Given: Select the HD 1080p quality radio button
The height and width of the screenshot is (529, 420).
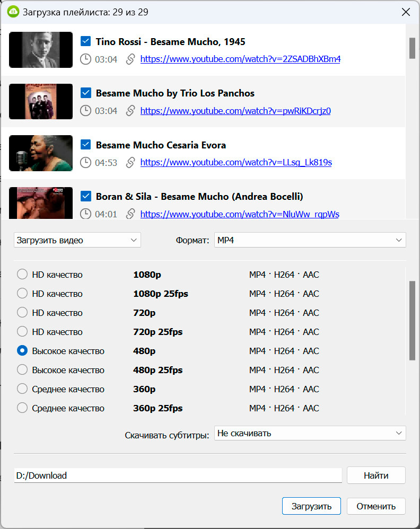Looking at the screenshot, I should [22, 275].
